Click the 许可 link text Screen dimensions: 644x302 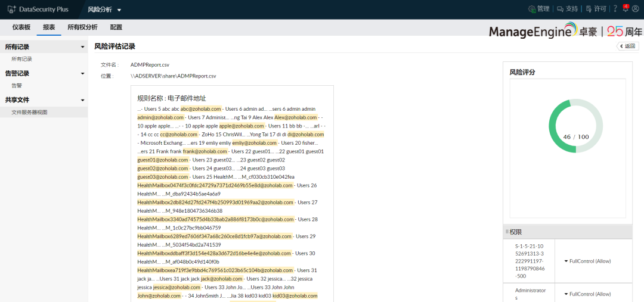click(600, 9)
